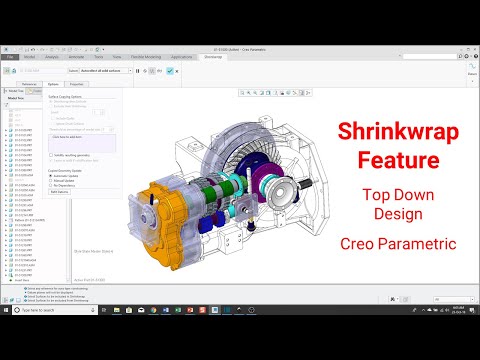Select the No Dependency radio button

coord(51,185)
